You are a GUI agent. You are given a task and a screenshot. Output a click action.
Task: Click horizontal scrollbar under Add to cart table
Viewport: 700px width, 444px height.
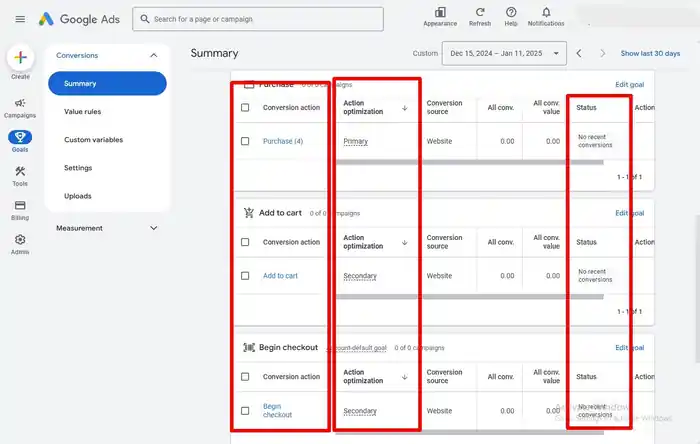coord(470,297)
